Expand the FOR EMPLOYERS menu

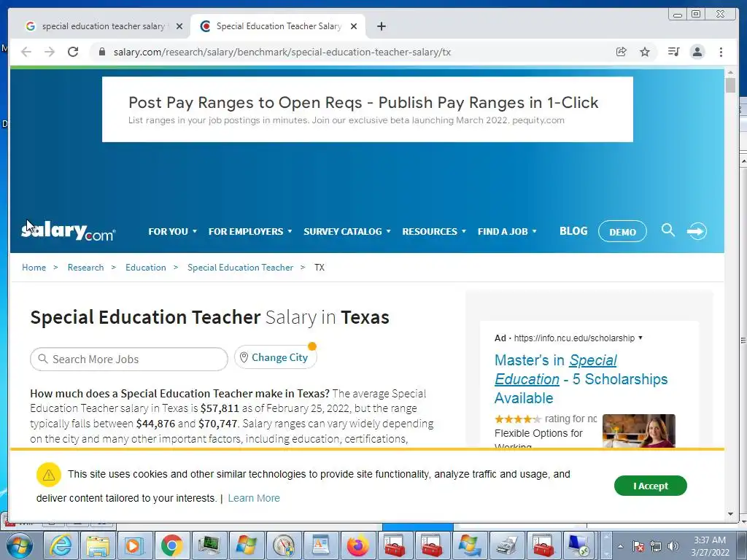[x=250, y=231]
